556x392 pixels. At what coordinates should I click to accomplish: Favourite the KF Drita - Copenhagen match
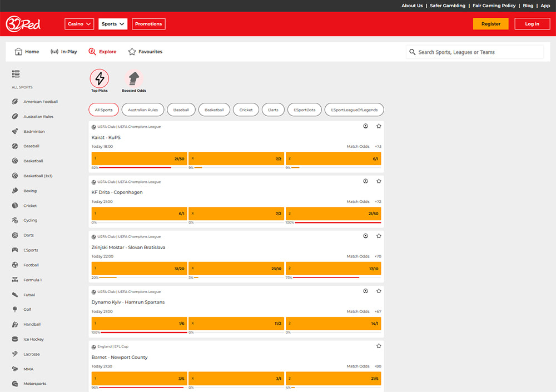click(x=379, y=181)
